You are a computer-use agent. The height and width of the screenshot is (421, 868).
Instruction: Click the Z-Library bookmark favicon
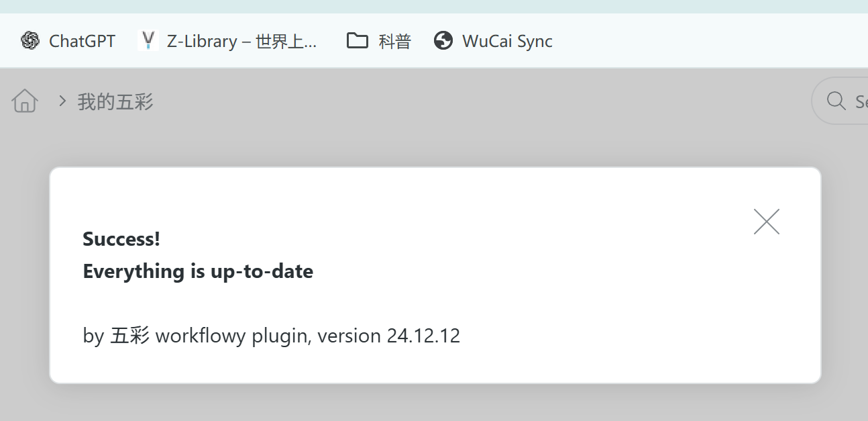point(148,41)
